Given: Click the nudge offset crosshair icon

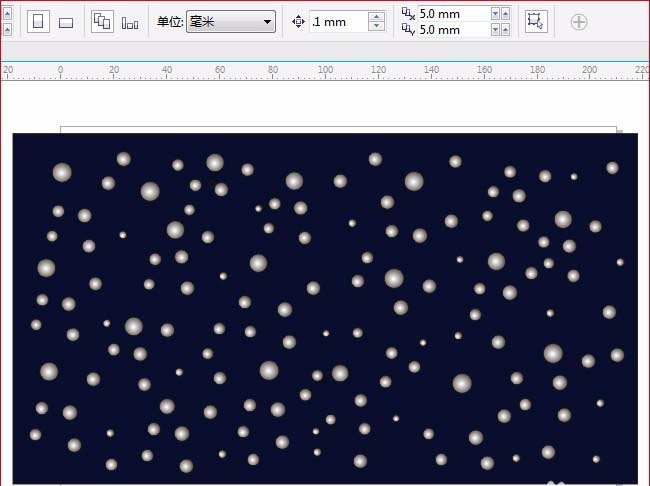Looking at the screenshot, I should click(x=298, y=22).
